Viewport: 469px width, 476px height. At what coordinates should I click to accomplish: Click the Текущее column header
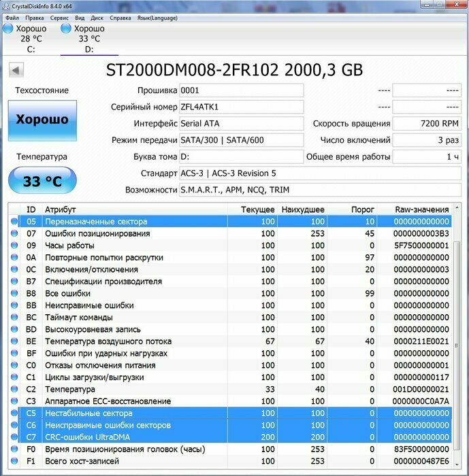point(253,209)
